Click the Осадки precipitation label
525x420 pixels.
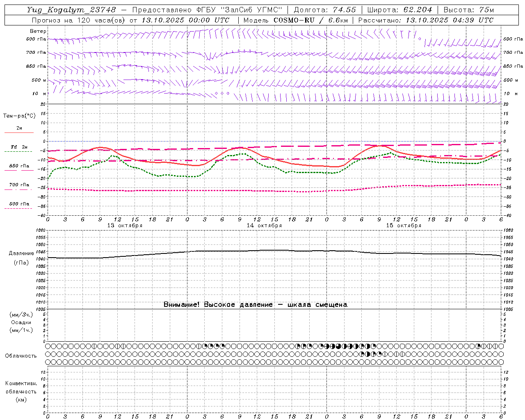coord(21,322)
